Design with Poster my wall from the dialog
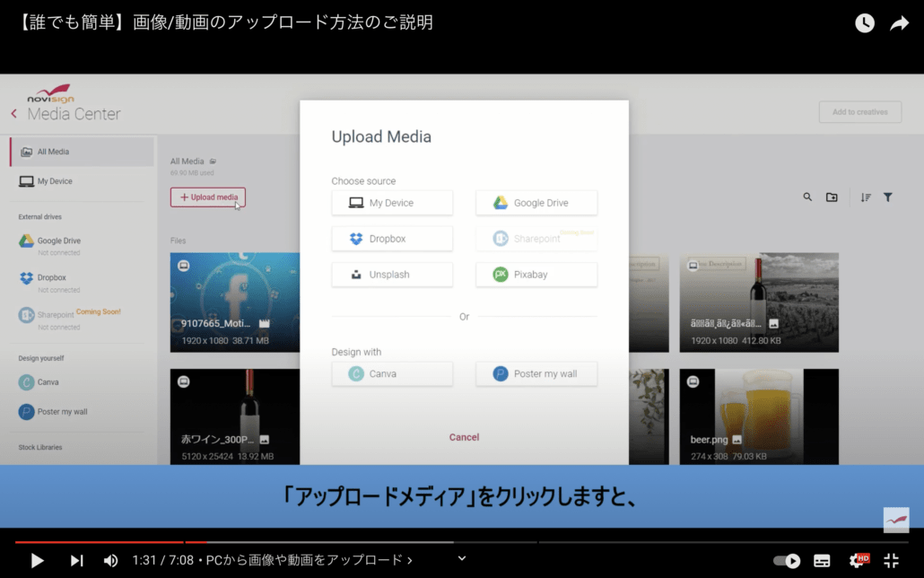 coord(536,373)
